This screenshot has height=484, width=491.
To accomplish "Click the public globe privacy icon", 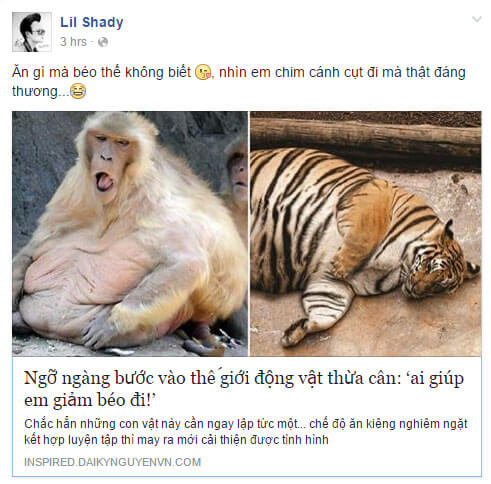I will [103, 42].
